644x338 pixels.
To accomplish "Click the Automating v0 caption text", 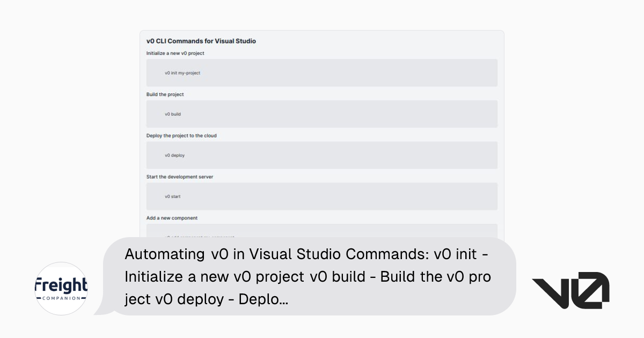I will pyautogui.click(x=308, y=276).
